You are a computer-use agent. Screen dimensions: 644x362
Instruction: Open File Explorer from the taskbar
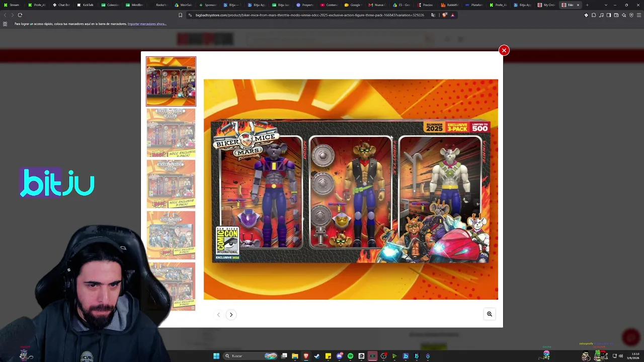click(295, 356)
